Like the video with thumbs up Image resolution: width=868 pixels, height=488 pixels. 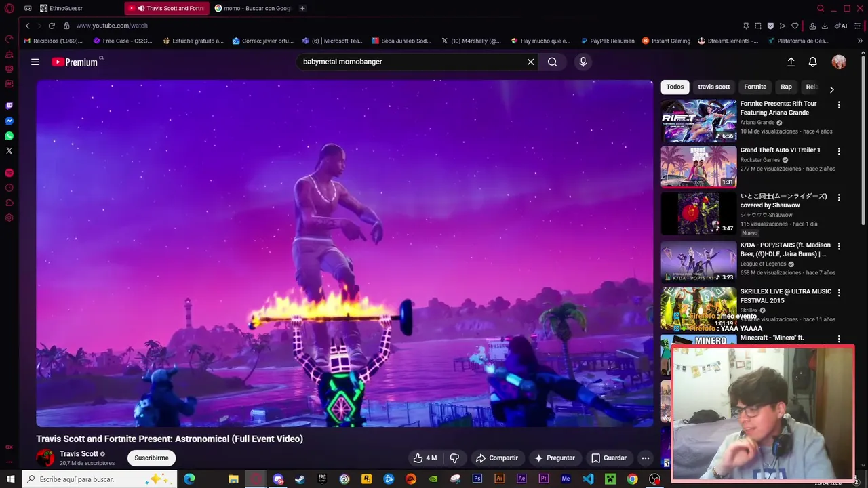click(425, 458)
